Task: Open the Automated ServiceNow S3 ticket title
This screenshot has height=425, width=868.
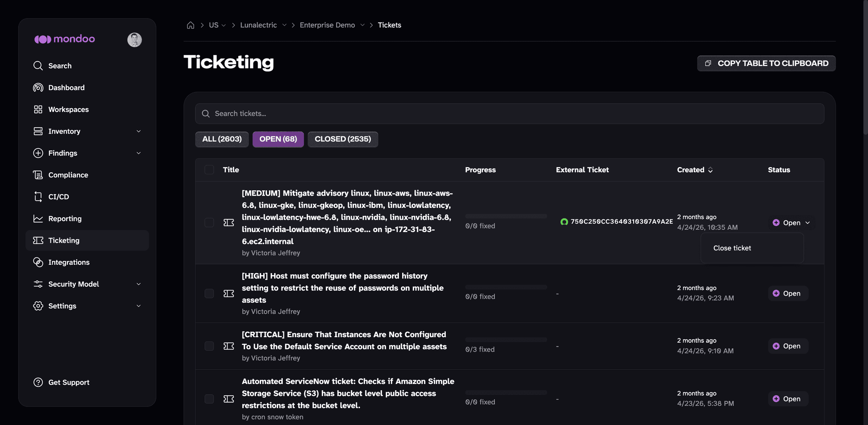Action: [348, 393]
